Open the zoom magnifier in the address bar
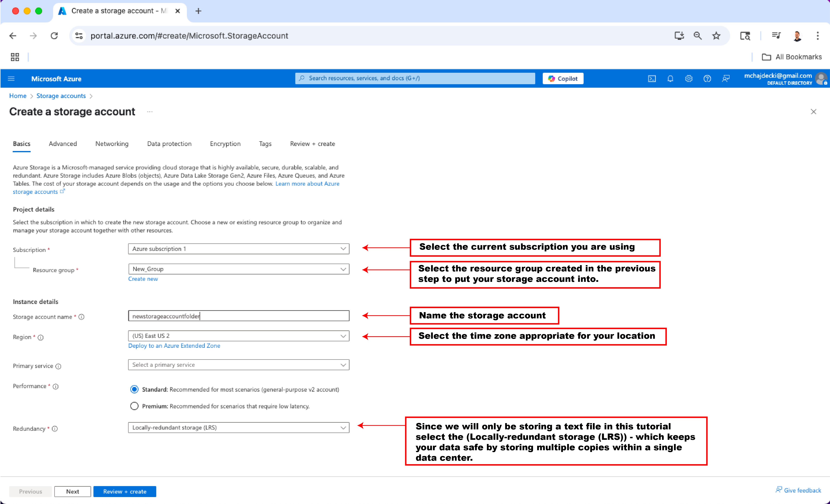Image resolution: width=830 pixels, height=504 pixels. 698,36
